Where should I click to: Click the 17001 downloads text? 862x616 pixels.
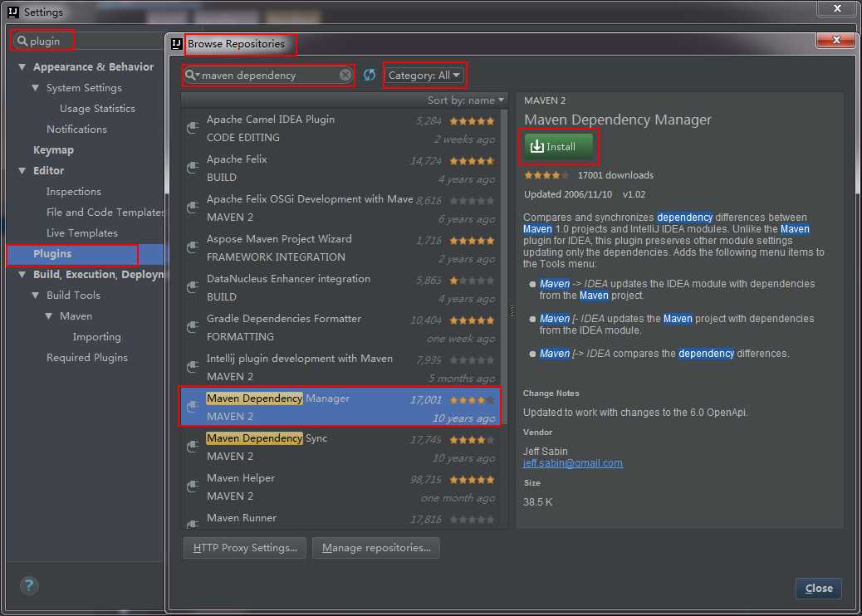(615, 175)
